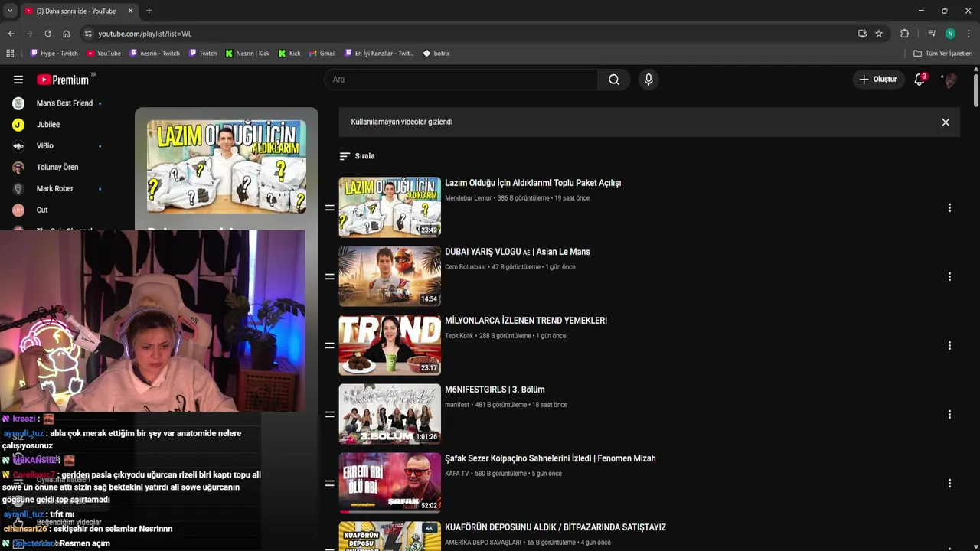Open botrix bookmark

[x=436, y=54]
